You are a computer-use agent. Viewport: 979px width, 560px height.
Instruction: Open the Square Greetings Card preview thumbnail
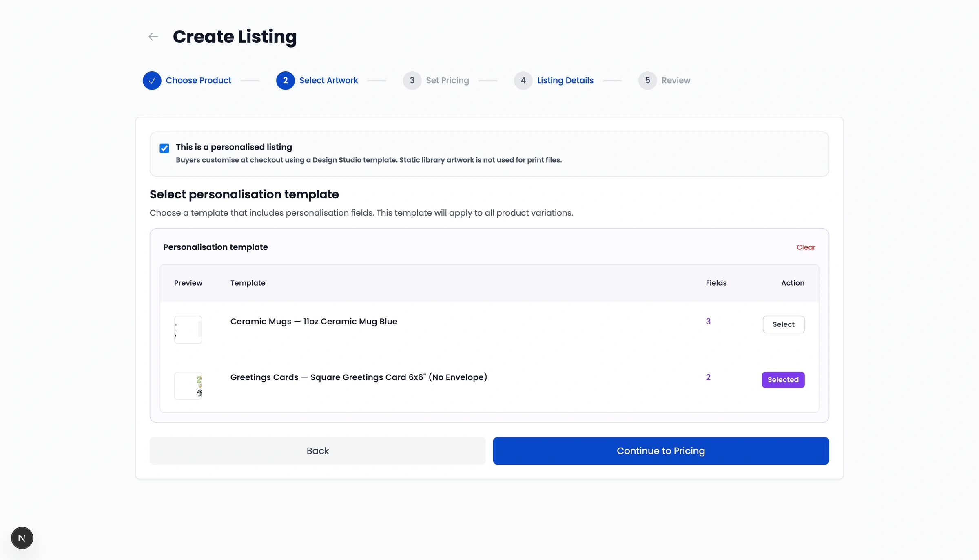tap(188, 386)
